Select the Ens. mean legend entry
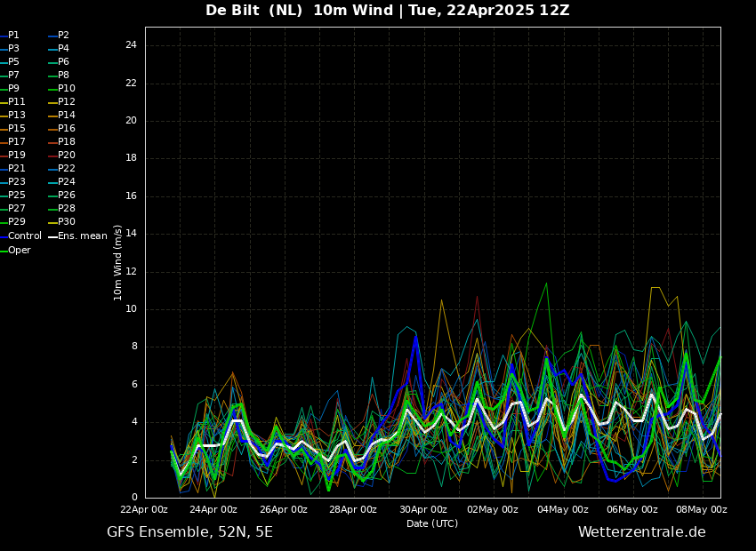Screen dimensions: 756x551 coord(82,236)
